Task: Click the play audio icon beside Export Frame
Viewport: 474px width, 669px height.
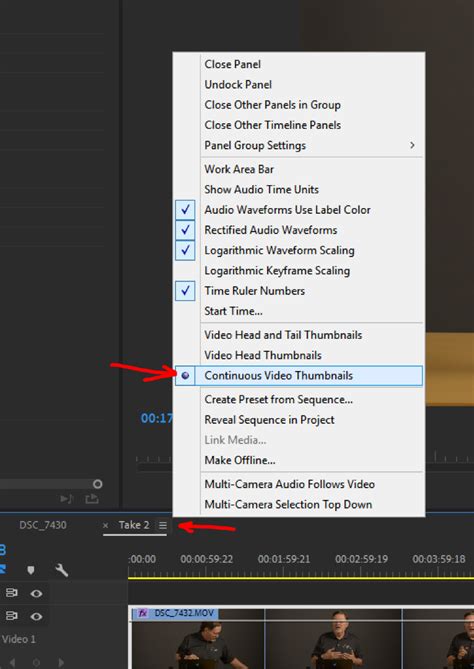Action: pyautogui.click(x=67, y=498)
